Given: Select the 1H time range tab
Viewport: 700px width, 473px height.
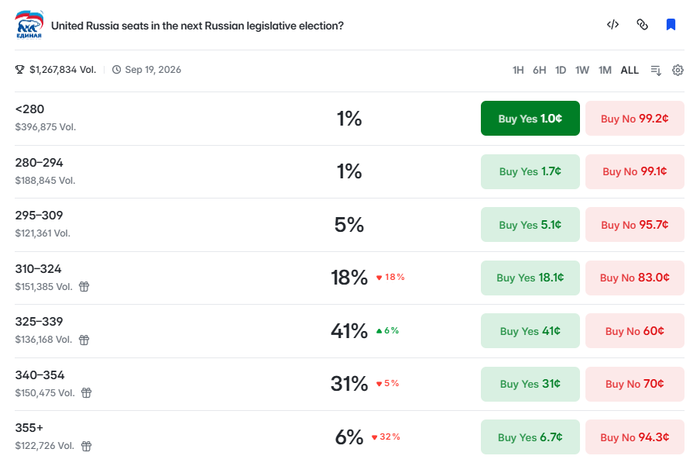Looking at the screenshot, I should click(x=518, y=70).
